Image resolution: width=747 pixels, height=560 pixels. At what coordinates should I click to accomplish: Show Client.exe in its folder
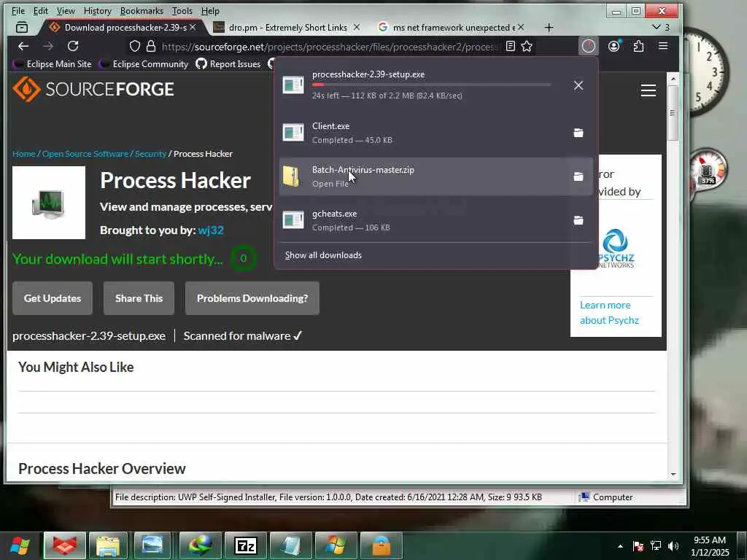click(x=578, y=133)
